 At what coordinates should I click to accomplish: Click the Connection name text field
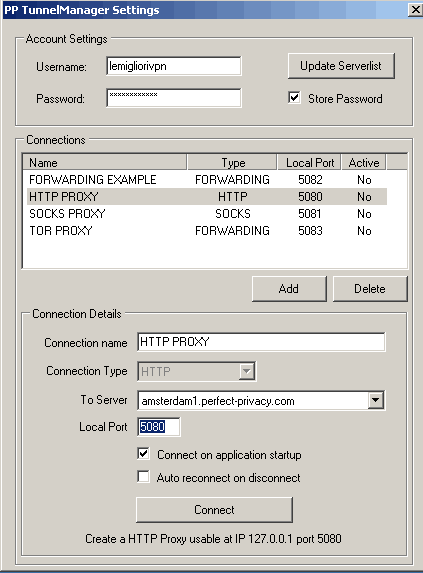coord(261,342)
